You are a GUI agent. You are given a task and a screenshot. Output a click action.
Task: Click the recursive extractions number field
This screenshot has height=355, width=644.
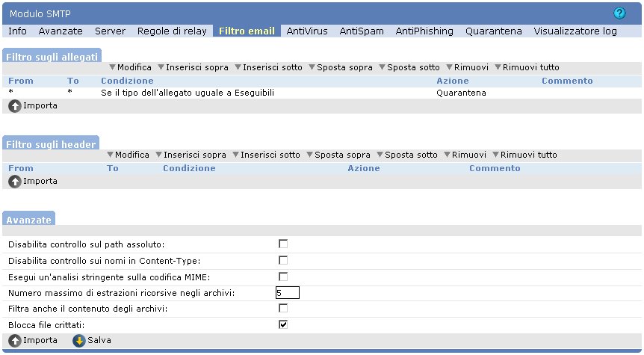(287, 293)
